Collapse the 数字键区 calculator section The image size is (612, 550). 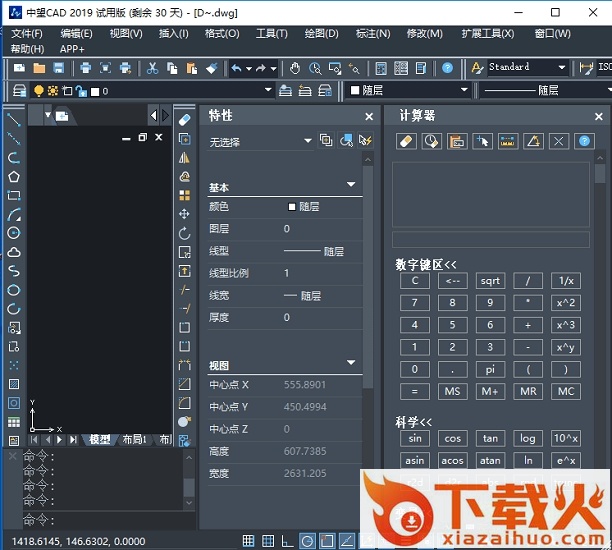point(426,265)
